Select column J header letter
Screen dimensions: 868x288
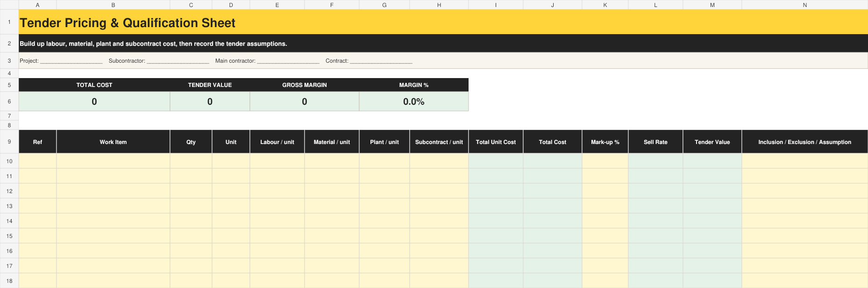tap(553, 5)
